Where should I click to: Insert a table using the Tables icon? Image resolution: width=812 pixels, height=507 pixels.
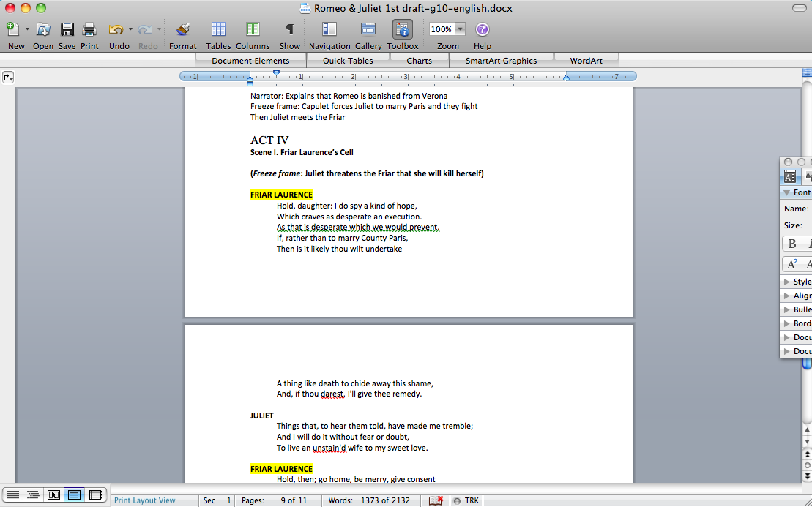click(218, 29)
